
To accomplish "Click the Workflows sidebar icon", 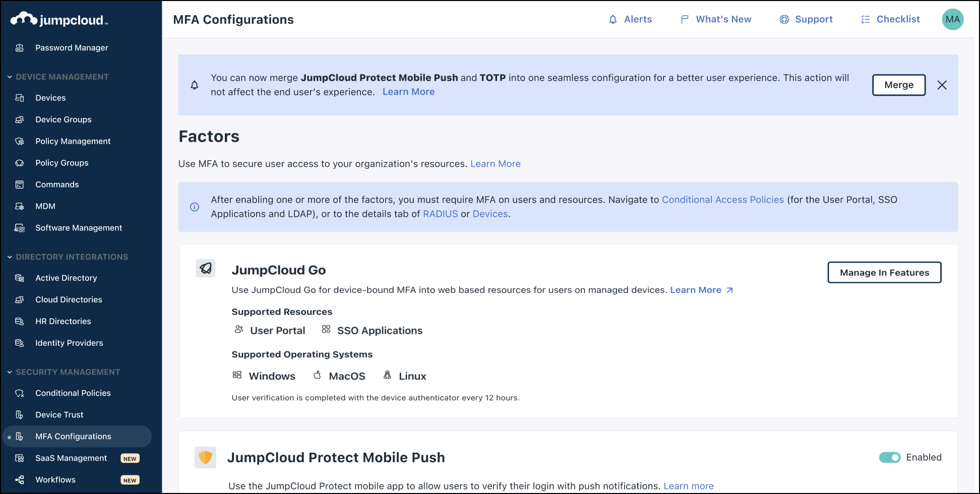I will [20, 480].
